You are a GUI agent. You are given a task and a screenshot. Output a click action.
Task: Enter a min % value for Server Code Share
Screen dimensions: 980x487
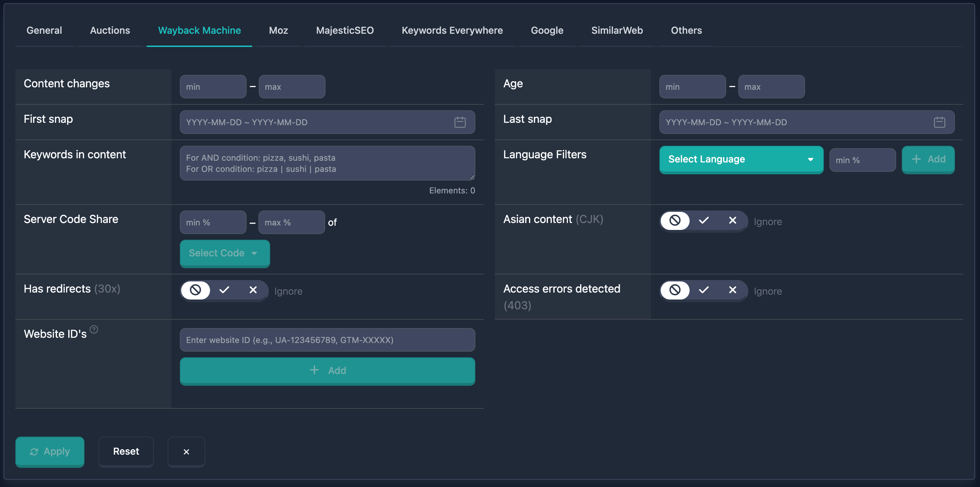[213, 222]
